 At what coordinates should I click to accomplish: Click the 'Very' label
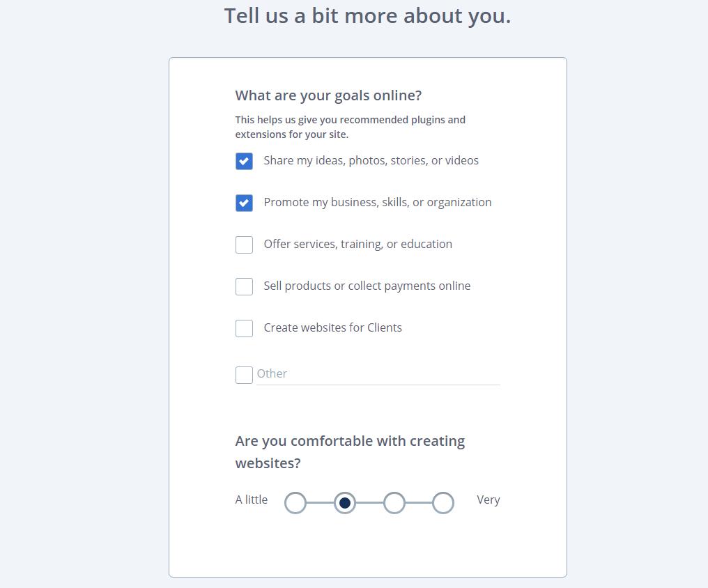coord(488,500)
